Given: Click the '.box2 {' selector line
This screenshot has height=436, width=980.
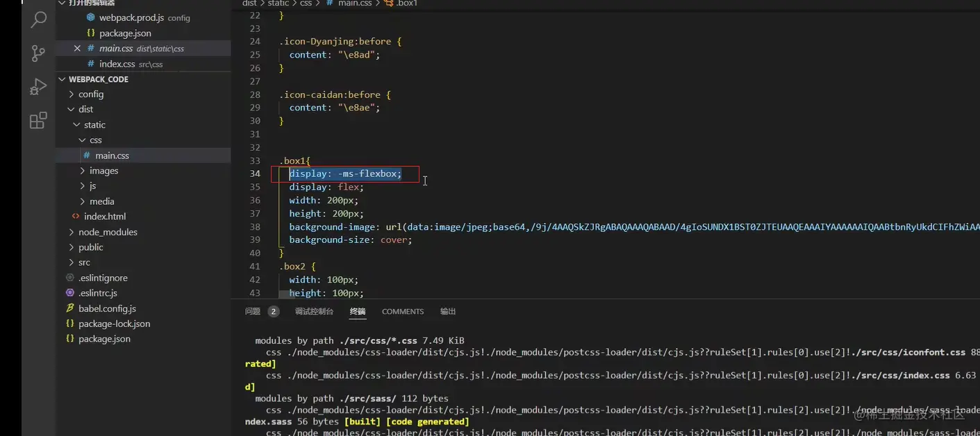Looking at the screenshot, I should 297,267.
